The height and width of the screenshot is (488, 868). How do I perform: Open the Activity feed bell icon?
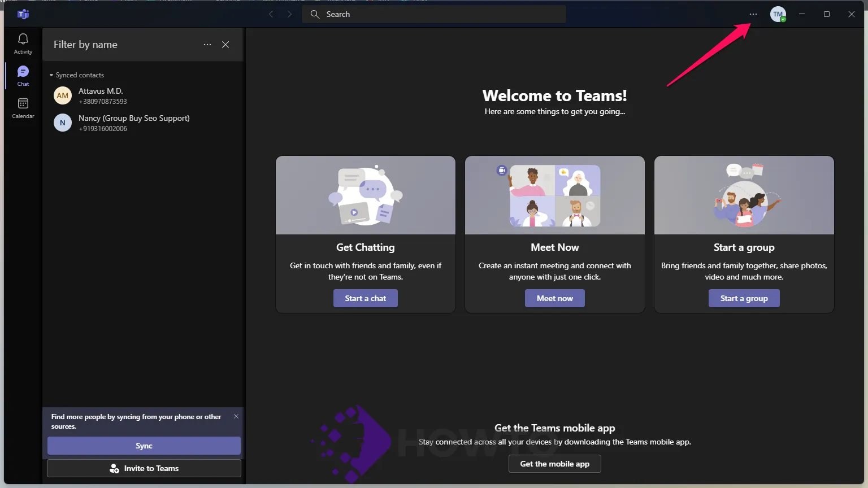[23, 43]
